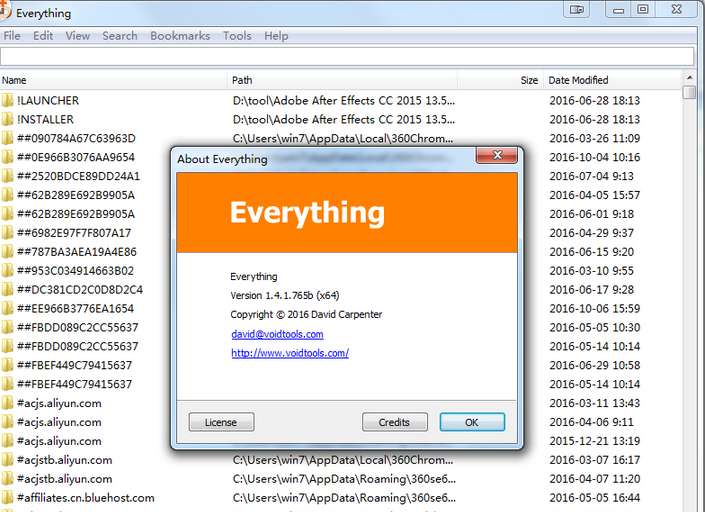Select the #affiliates.cn.bluehost.com entry name
Image resolution: width=705 pixels, height=512 pixels.
click(85, 498)
